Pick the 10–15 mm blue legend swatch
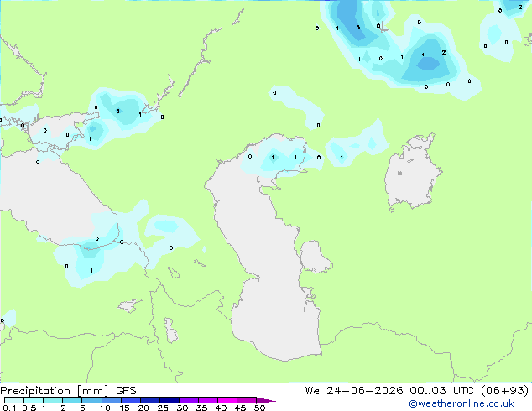The image size is (532, 411). pyautogui.click(x=112, y=400)
